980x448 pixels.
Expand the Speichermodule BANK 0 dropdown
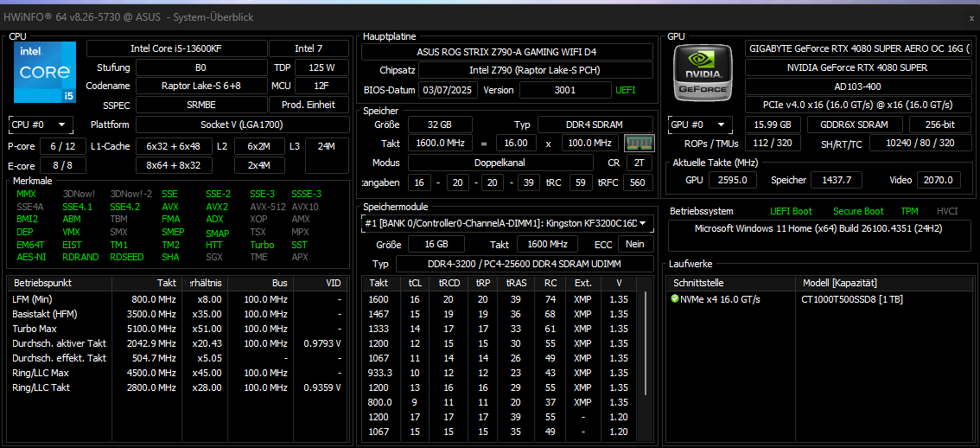click(x=506, y=223)
